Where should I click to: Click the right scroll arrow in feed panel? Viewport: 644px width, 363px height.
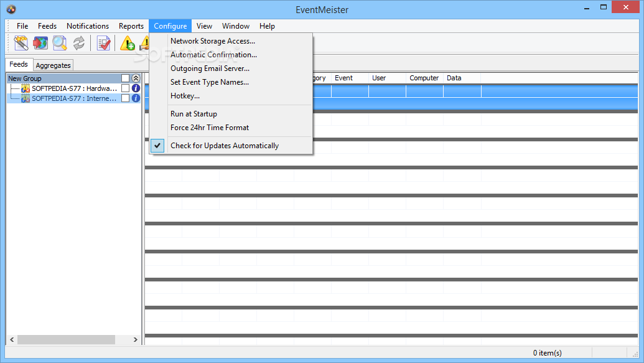[136, 339]
